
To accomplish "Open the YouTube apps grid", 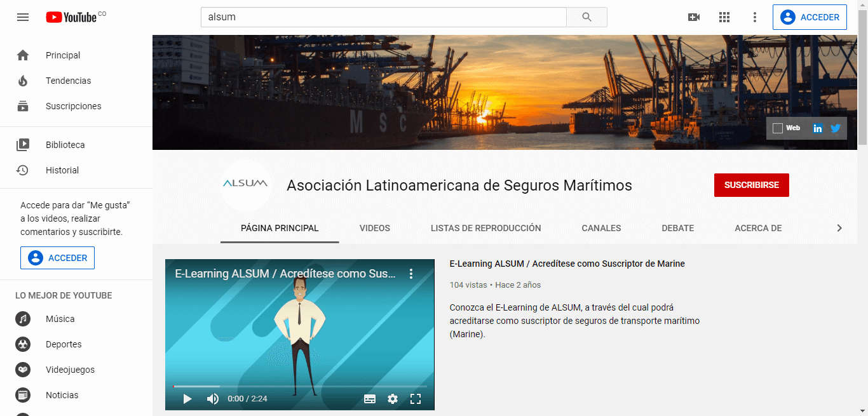I will click(724, 17).
